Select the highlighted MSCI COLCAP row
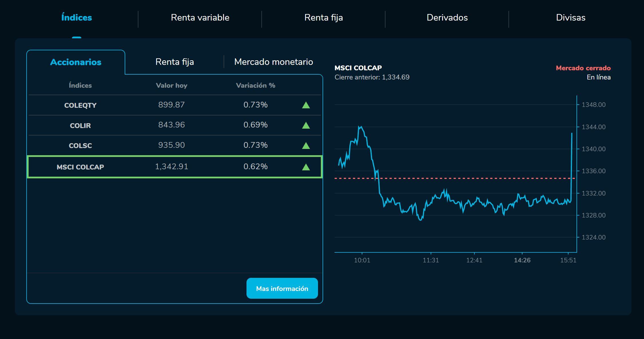The height and width of the screenshot is (339, 644). click(174, 166)
